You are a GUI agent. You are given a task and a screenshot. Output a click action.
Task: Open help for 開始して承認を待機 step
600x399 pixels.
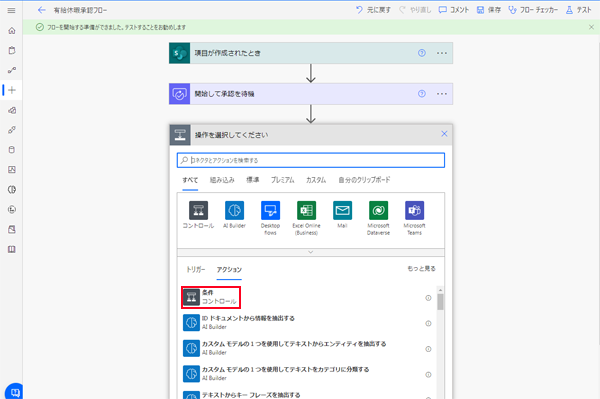click(422, 94)
